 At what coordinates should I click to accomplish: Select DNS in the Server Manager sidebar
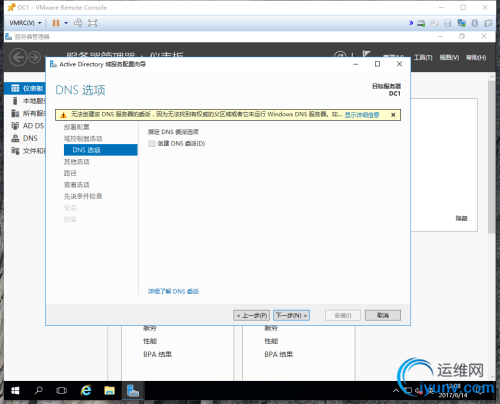click(25, 138)
